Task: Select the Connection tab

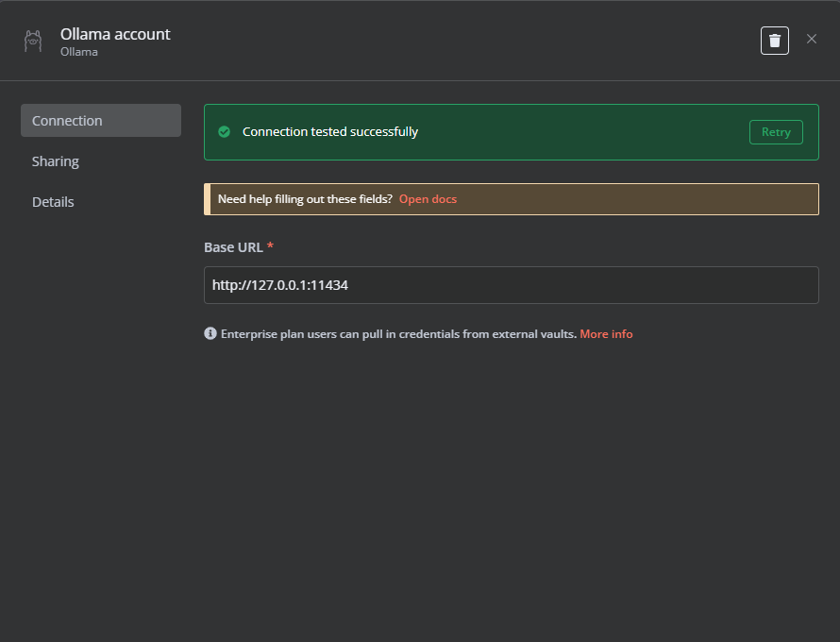Action: point(101,121)
